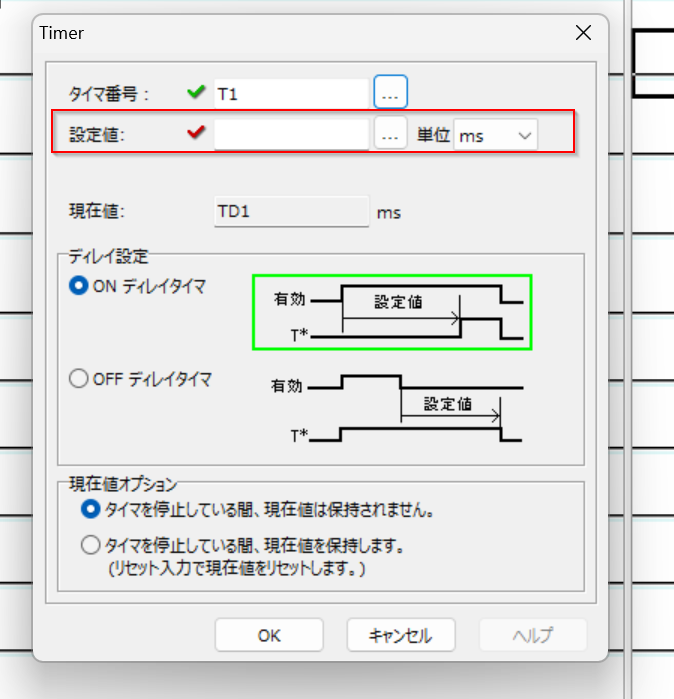Click the 現在値 label text
Viewport: 674px width, 699px height.
97,211
